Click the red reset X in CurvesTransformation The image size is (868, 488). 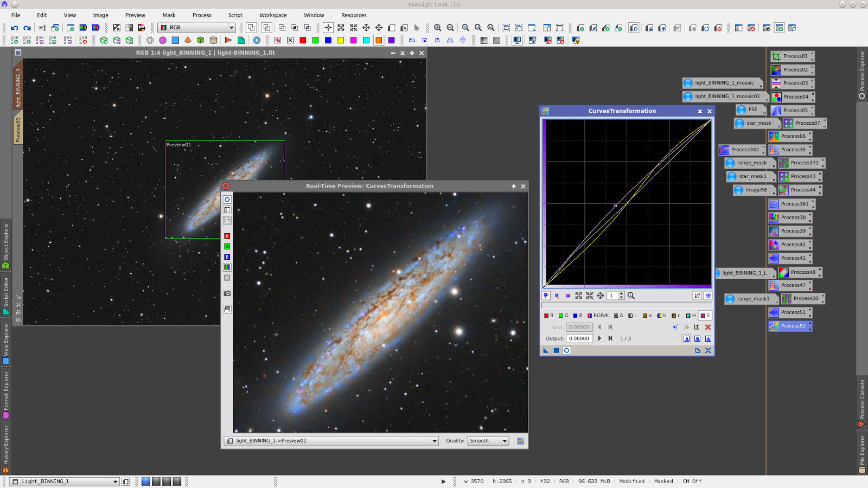tap(707, 327)
